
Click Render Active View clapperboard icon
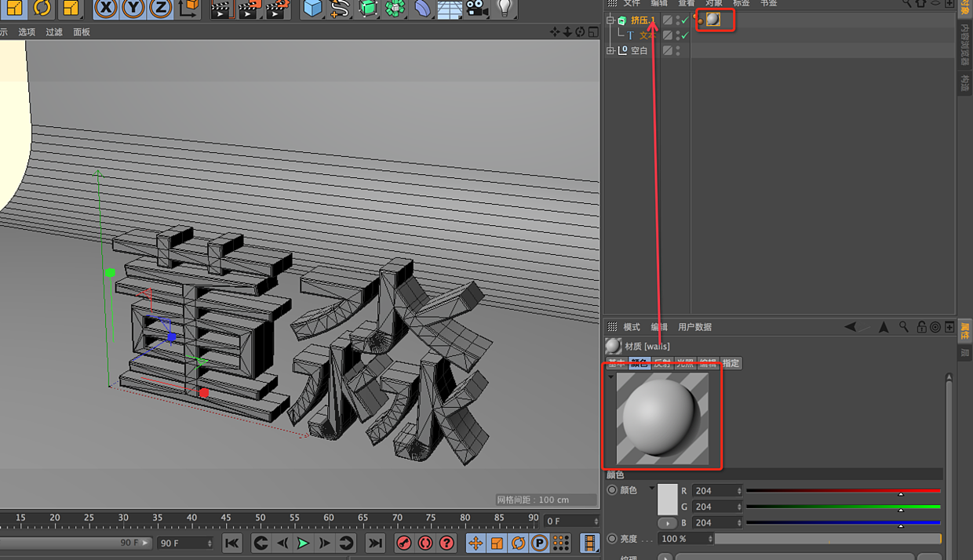coord(222,9)
